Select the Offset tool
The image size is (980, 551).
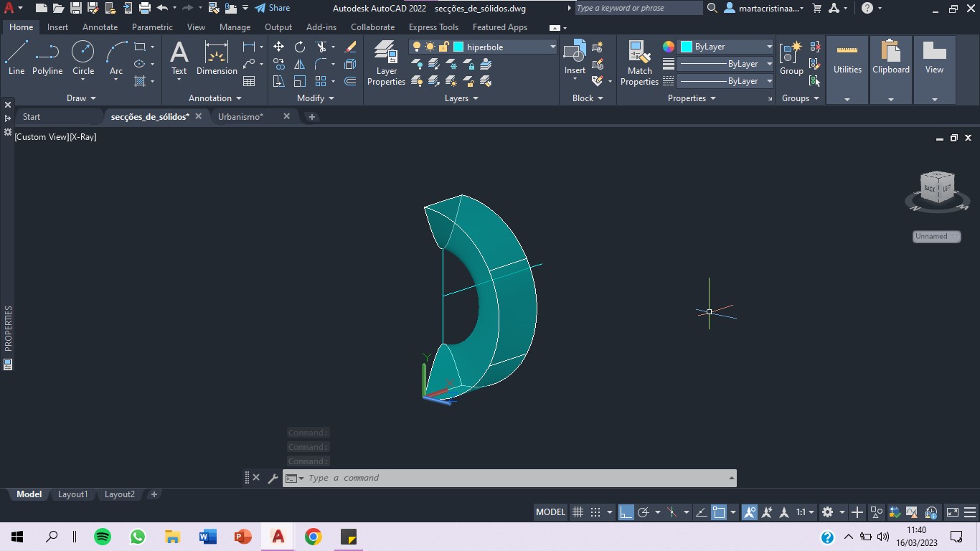click(350, 81)
